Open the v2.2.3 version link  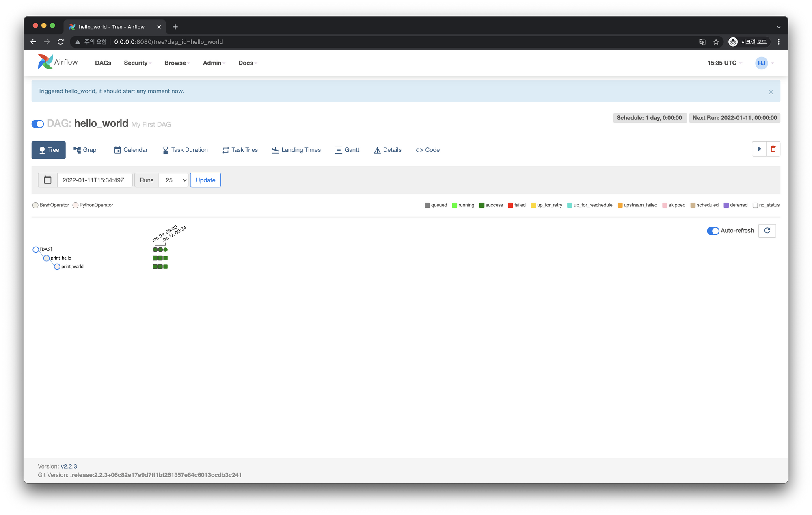coord(69,466)
